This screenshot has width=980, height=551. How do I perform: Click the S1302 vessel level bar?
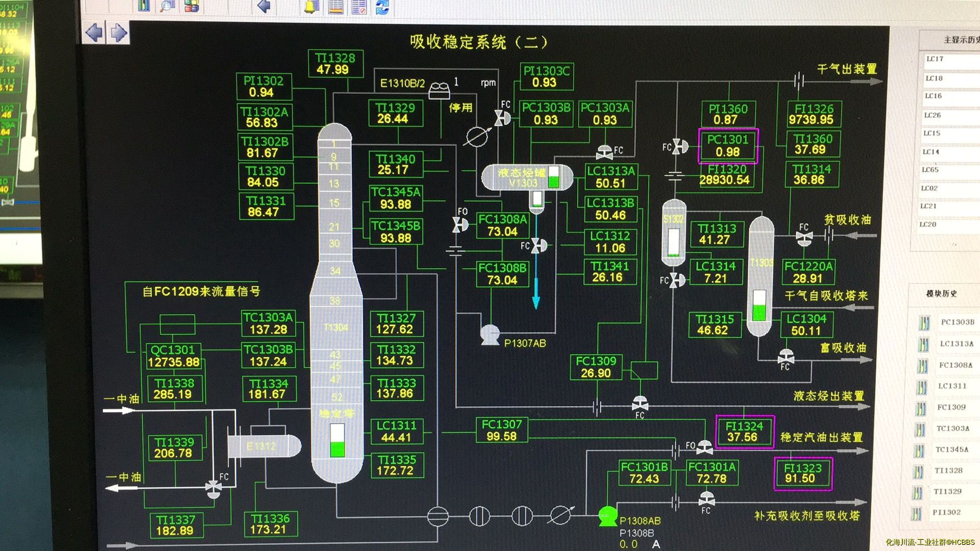point(674,242)
